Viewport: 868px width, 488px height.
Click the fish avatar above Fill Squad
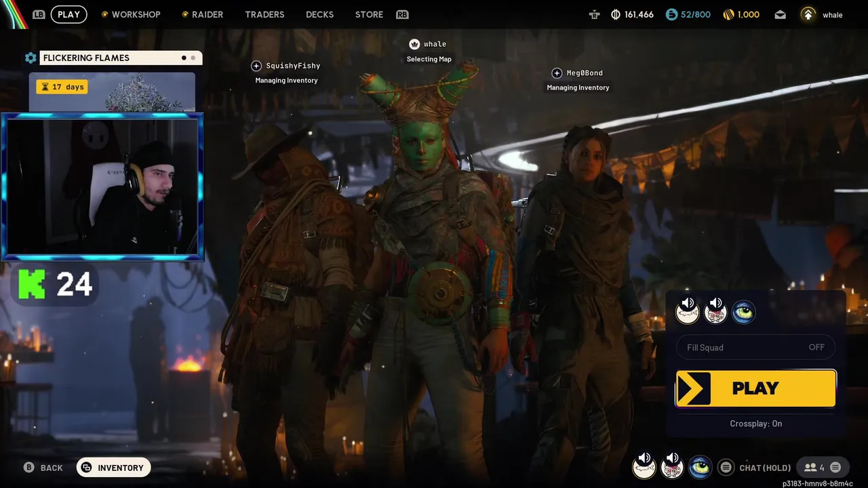(688, 312)
